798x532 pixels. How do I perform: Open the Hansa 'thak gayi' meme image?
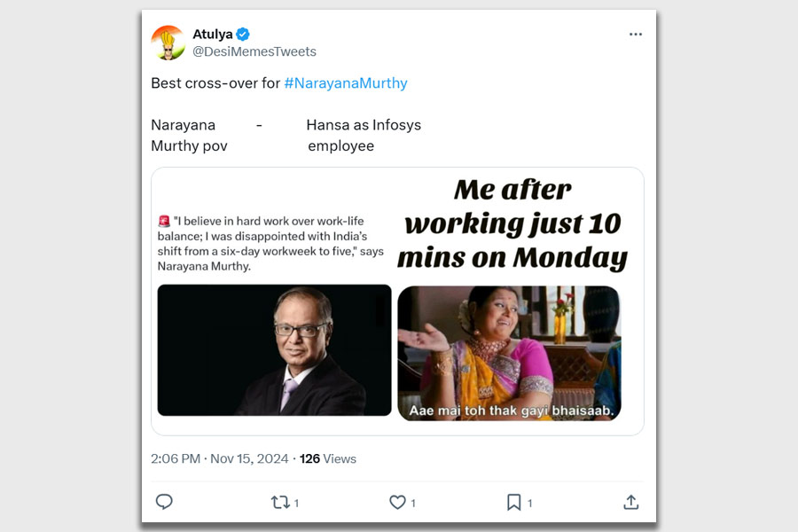tap(509, 353)
